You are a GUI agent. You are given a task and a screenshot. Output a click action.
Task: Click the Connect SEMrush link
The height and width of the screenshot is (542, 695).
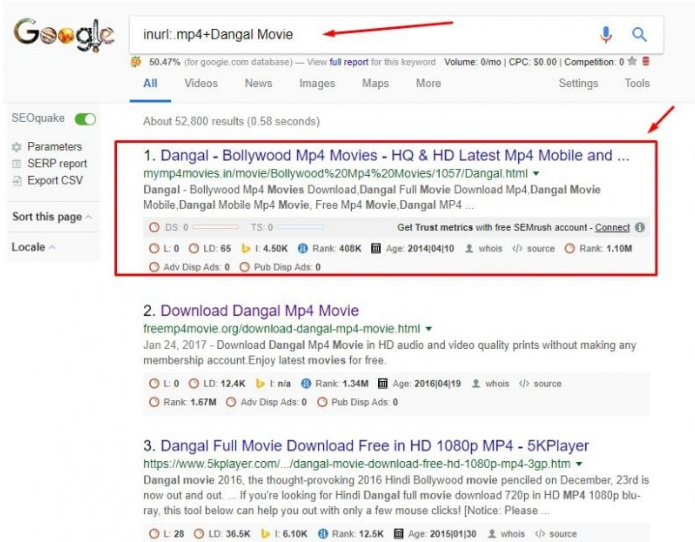(612, 227)
